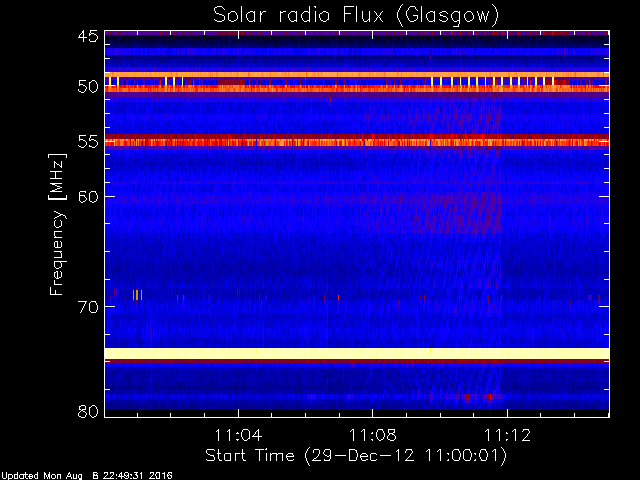
Task: Click the orange band just above 50 MHz
Action: [x=357, y=75]
